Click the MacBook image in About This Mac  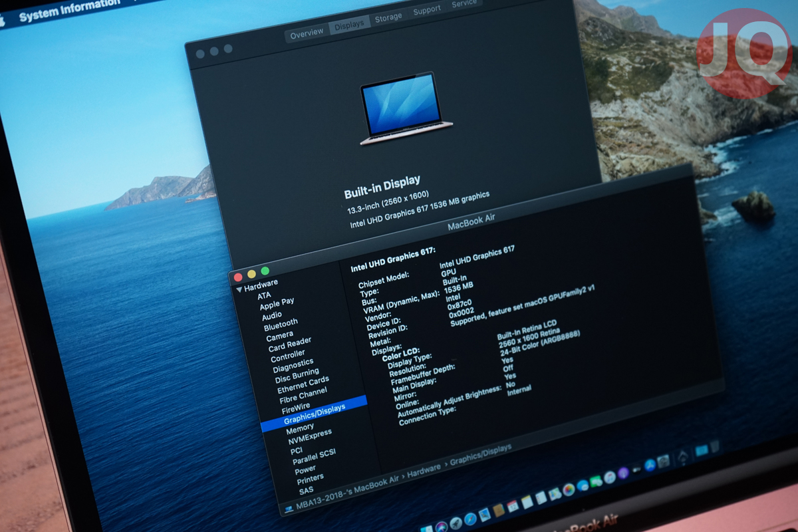(x=405, y=108)
